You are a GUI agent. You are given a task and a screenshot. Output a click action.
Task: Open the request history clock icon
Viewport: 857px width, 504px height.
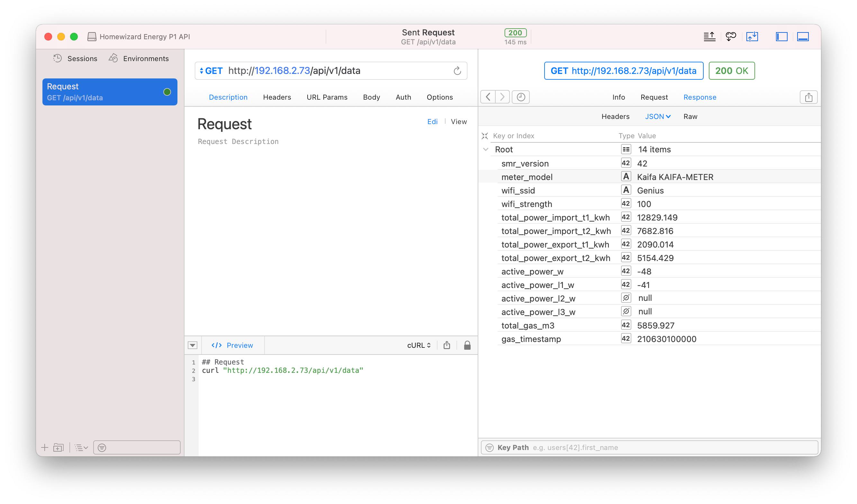point(521,97)
